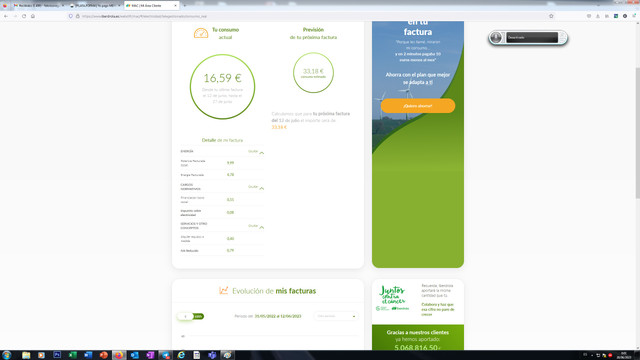Launch Photoshop from the taskbar
The image size is (640, 360).
(x=57, y=355)
